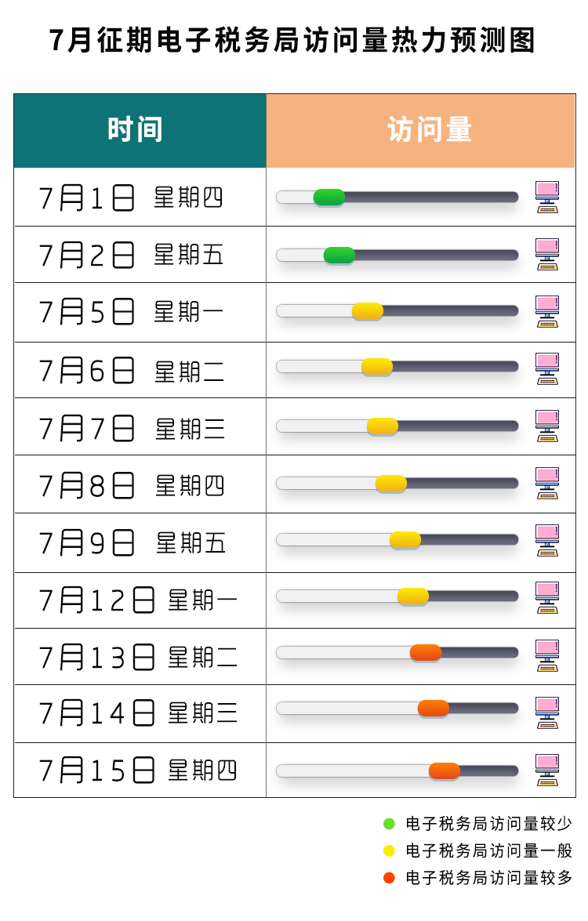Select the 访问量 column header
The width and height of the screenshot is (588, 921).
tap(420, 130)
